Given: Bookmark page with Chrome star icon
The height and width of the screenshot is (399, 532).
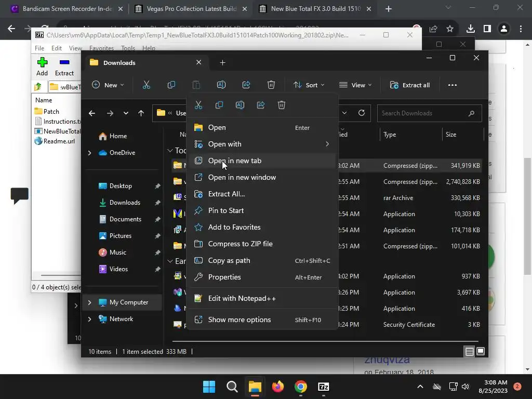Looking at the screenshot, I should (450, 29).
